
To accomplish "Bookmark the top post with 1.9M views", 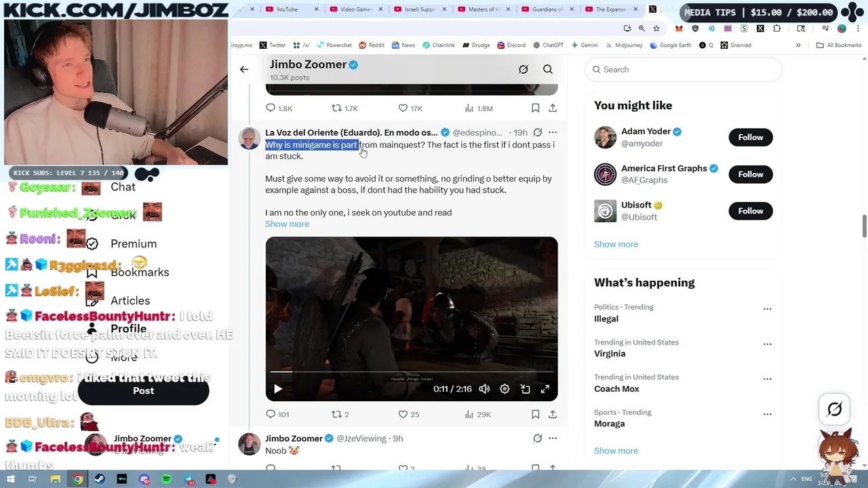I will pos(535,108).
